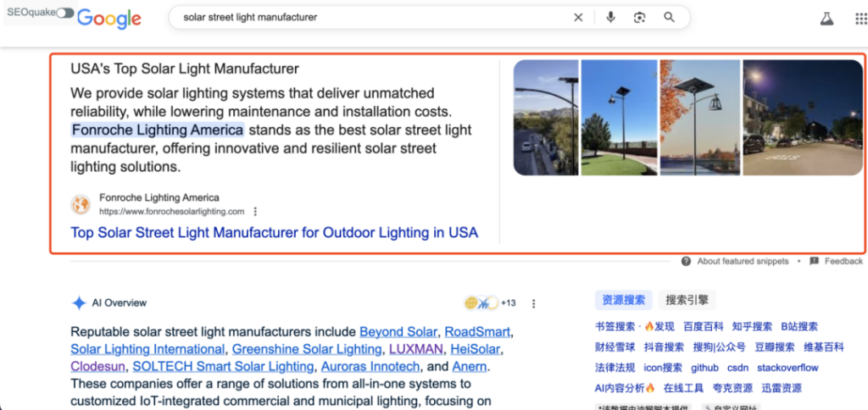Click the Feedback link under the snippet

843,262
